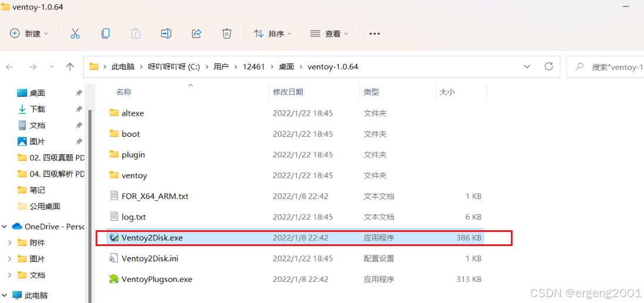Click 配置设置 type of Ventoy2Disk.ini
The height and width of the screenshot is (303, 644).
(x=379, y=258)
